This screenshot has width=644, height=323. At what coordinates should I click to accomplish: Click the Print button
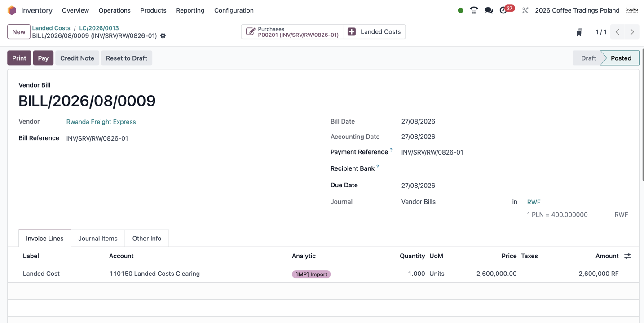tap(19, 58)
